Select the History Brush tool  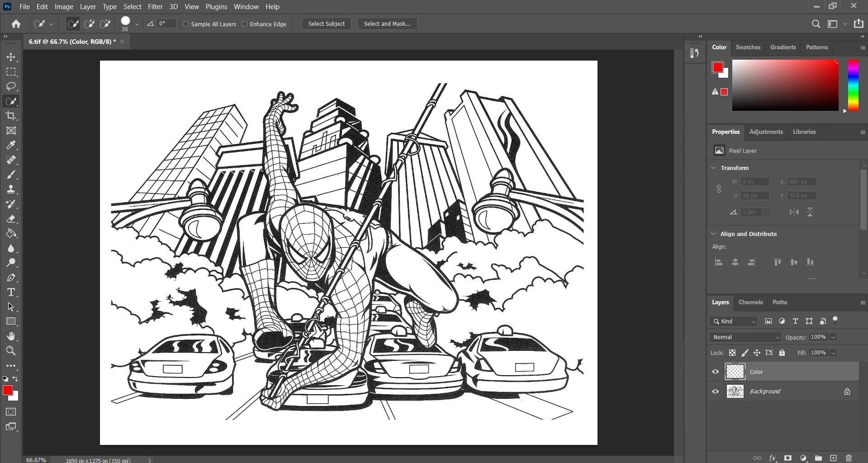tap(11, 204)
